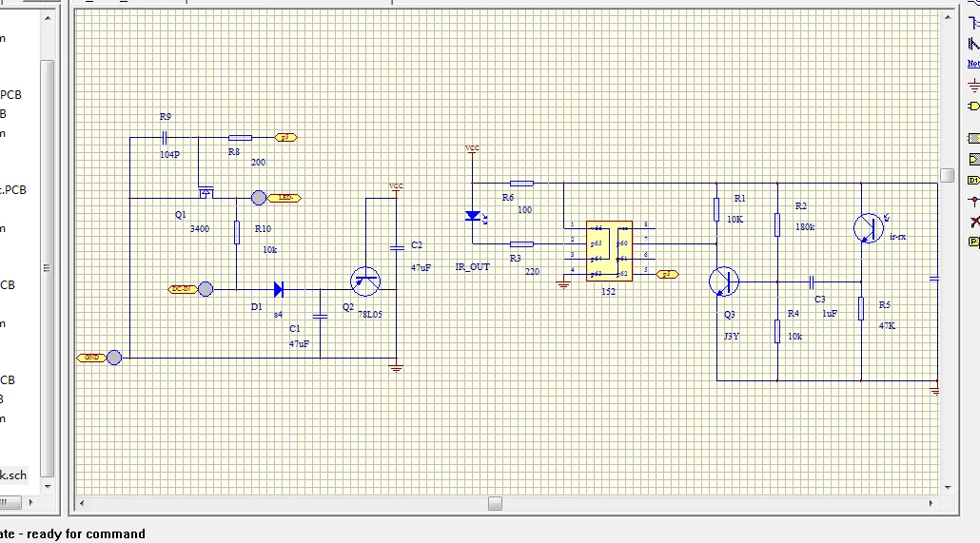Click the schematic's vertical scrollbar thumb
980x543 pixels.
tap(947, 175)
